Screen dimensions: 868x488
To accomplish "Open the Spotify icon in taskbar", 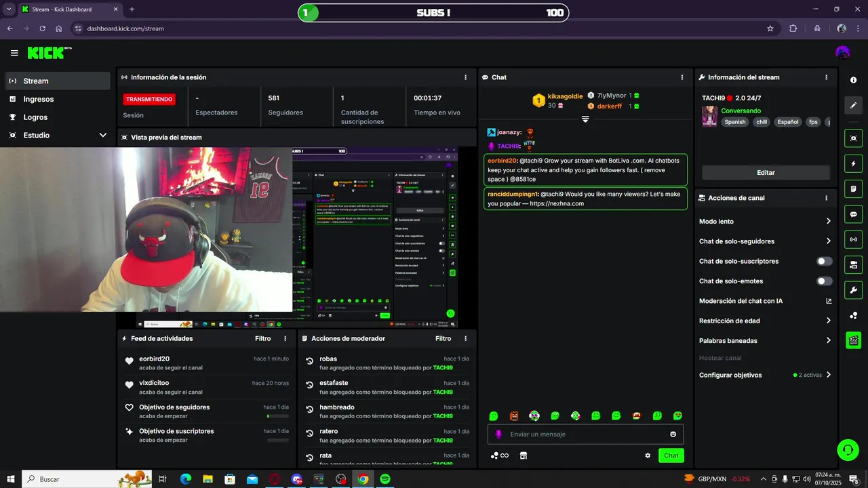I will (385, 479).
